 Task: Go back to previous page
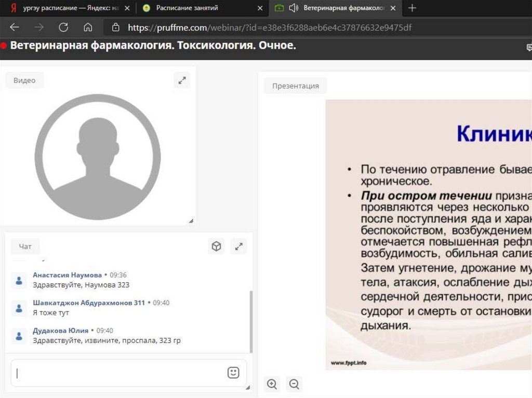coord(15,28)
